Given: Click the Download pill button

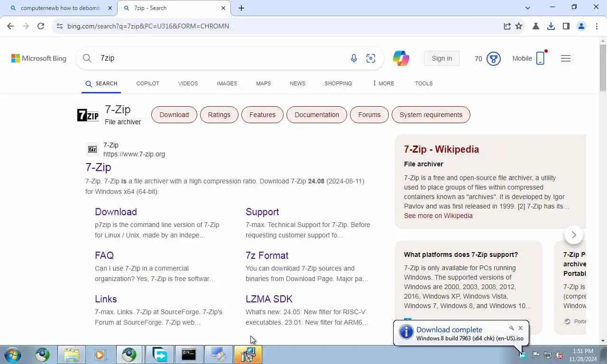Looking at the screenshot, I should point(174,115).
